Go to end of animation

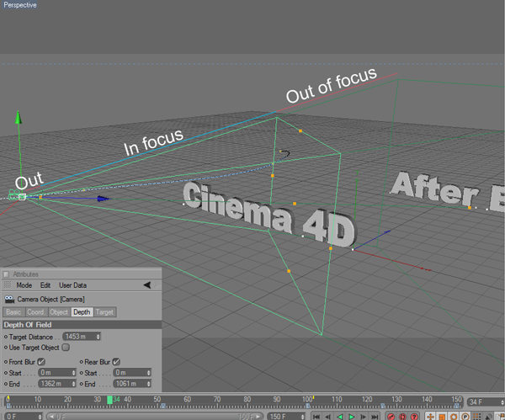click(x=375, y=417)
